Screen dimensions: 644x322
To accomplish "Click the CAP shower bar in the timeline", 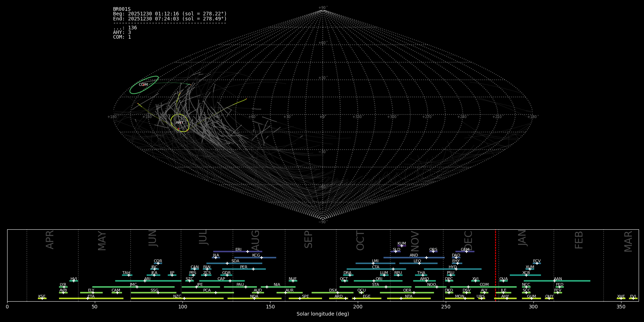I will click(222, 281).
